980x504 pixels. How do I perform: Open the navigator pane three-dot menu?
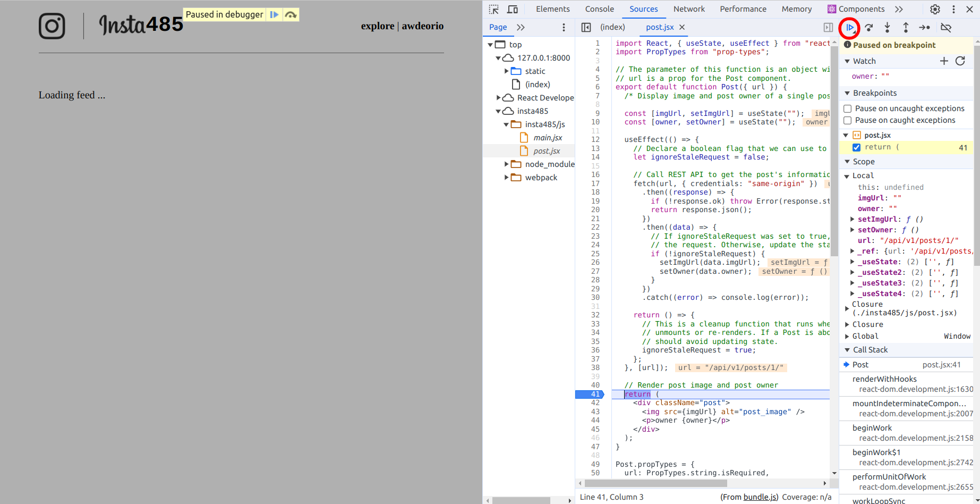(x=564, y=27)
